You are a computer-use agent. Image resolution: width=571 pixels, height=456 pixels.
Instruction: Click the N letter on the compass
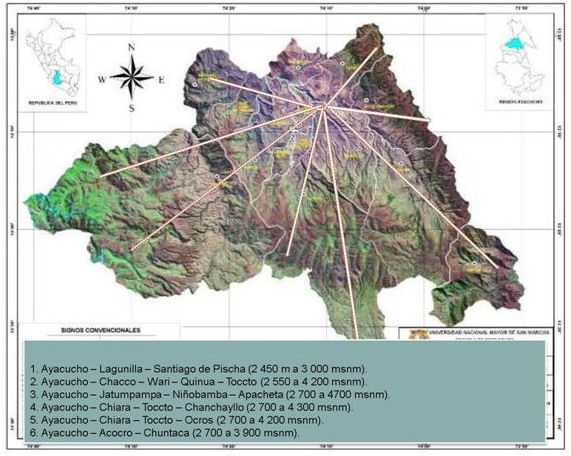tap(131, 47)
